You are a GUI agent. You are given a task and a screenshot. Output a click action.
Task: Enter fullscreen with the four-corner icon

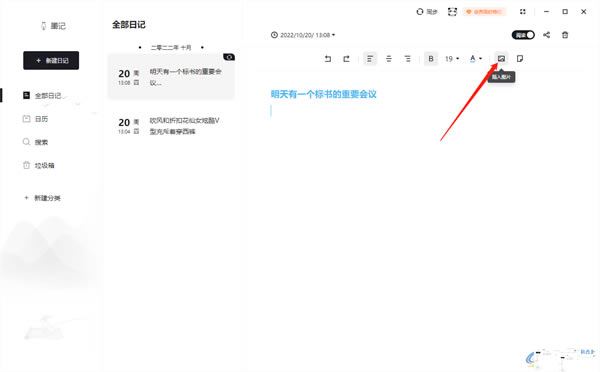click(523, 12)
